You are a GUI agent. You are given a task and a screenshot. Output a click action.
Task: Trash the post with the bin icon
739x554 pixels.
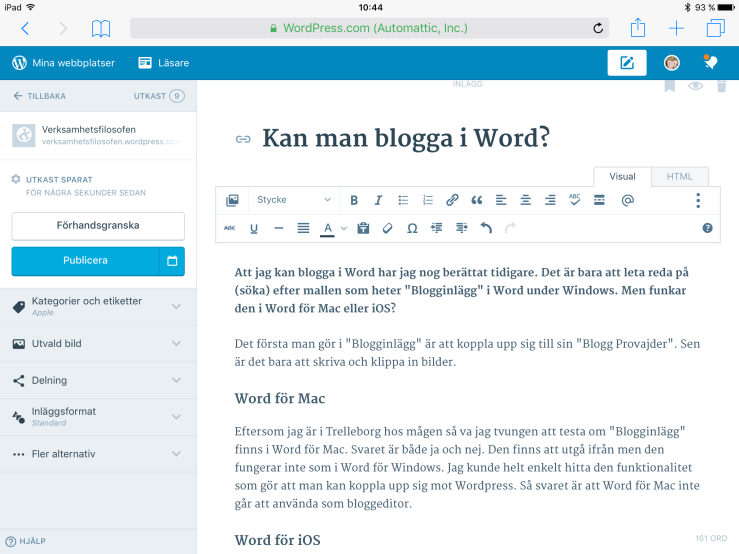[x=722, y=86]
